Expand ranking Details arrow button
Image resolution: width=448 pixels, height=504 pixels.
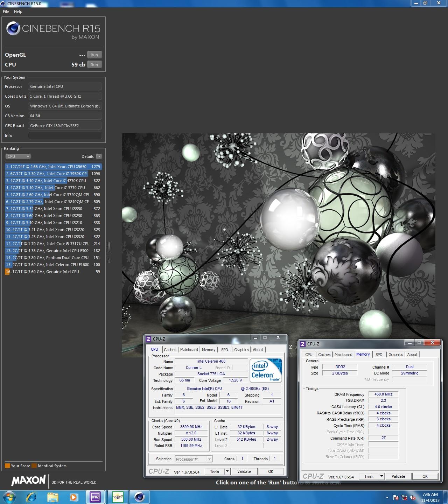(99, 156)
